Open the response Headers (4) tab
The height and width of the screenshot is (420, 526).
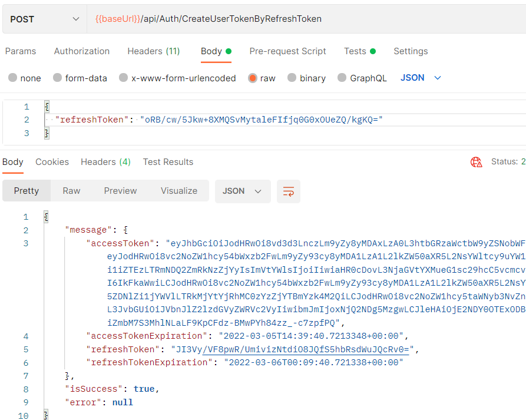105,162
